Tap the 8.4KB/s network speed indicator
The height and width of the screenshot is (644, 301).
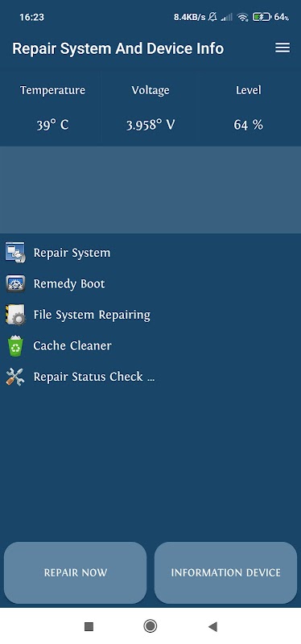coord(189,17)
